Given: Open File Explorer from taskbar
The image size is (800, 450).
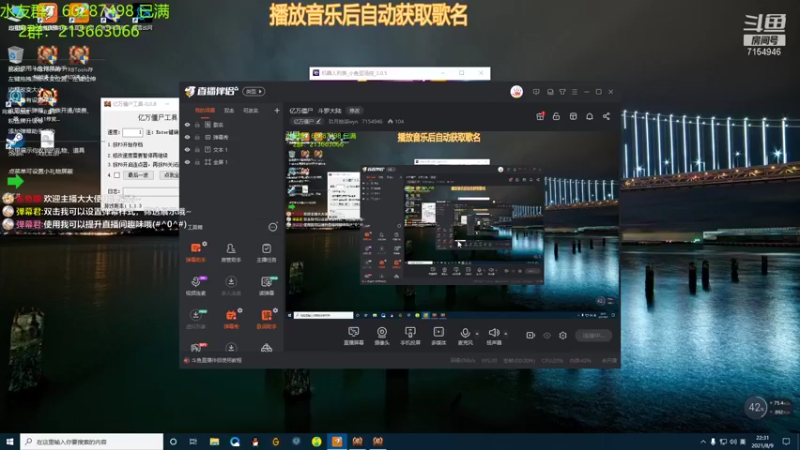Looking at the screenshot, I should [214, 441].
